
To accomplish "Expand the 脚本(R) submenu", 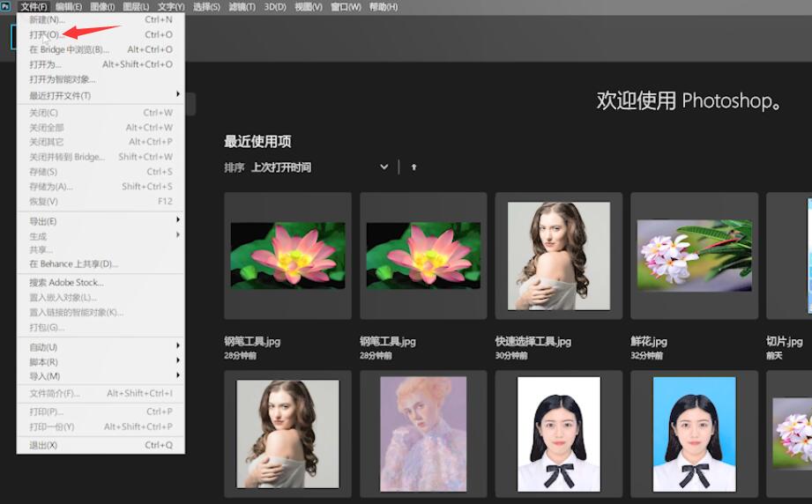I will coord(101,361).
